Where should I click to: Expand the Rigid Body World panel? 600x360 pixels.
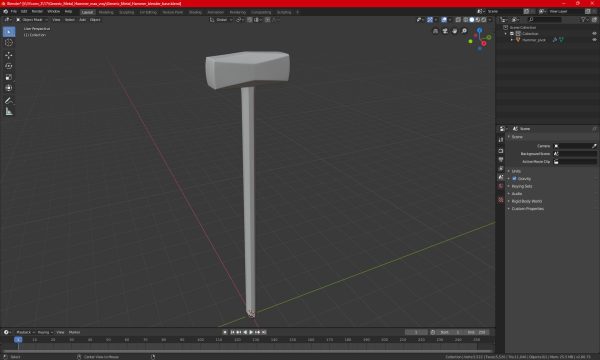click(x=527, y=201)
